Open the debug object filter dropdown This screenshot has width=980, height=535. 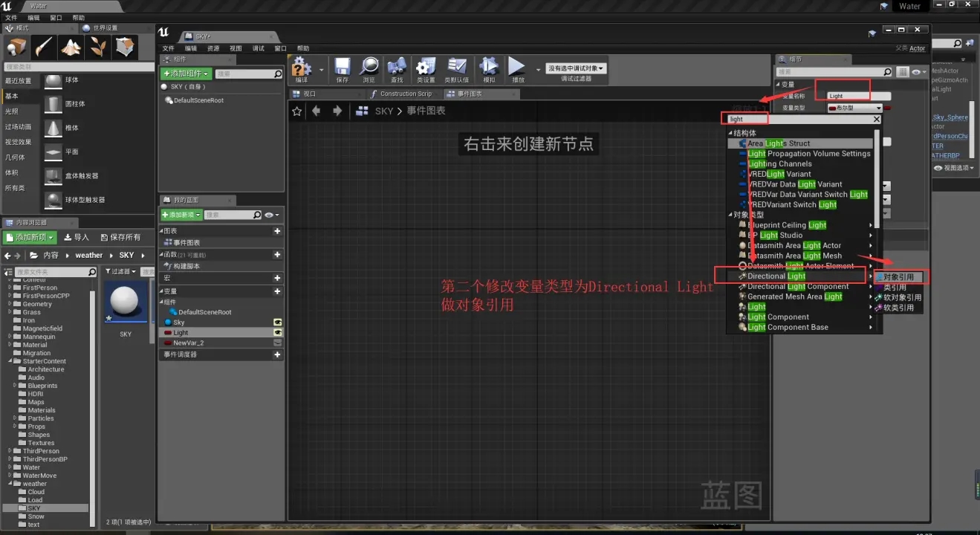click(576, 68)
